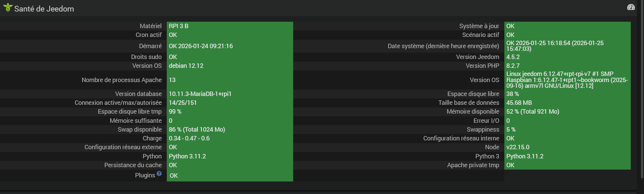Click the Swap disponible 86 % value
The width and height of the screenshot is (644, 194).
click(197, 130)
